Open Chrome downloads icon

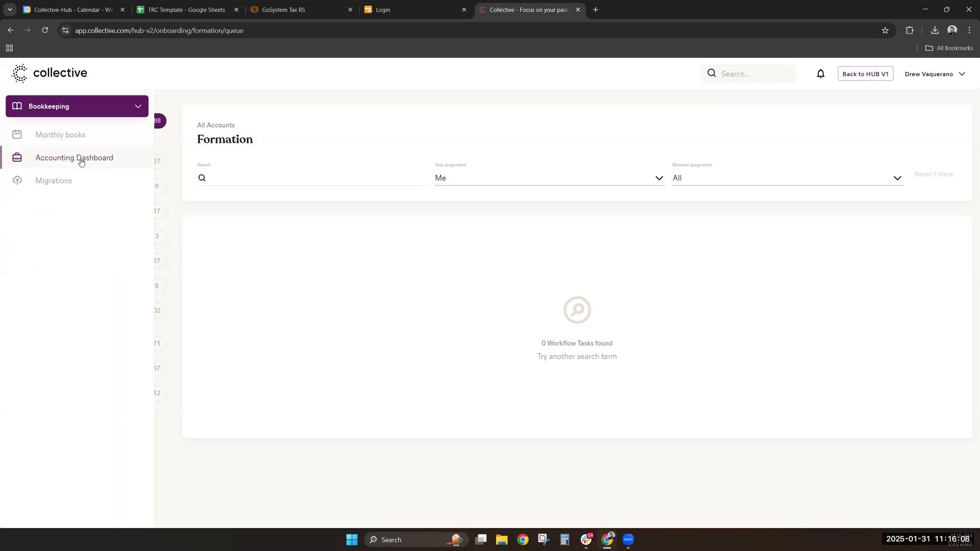[935, 31]
